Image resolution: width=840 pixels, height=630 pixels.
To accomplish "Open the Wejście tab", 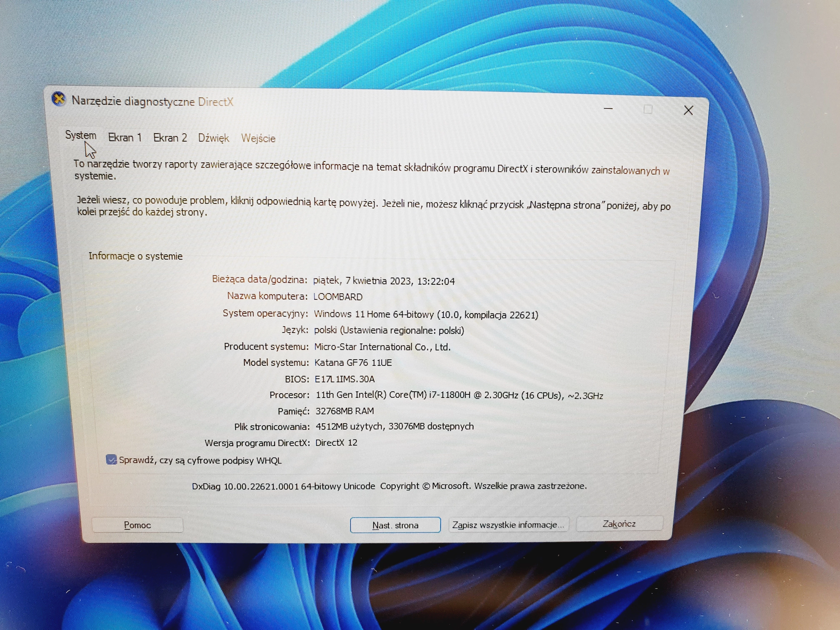I will [258, 138].
